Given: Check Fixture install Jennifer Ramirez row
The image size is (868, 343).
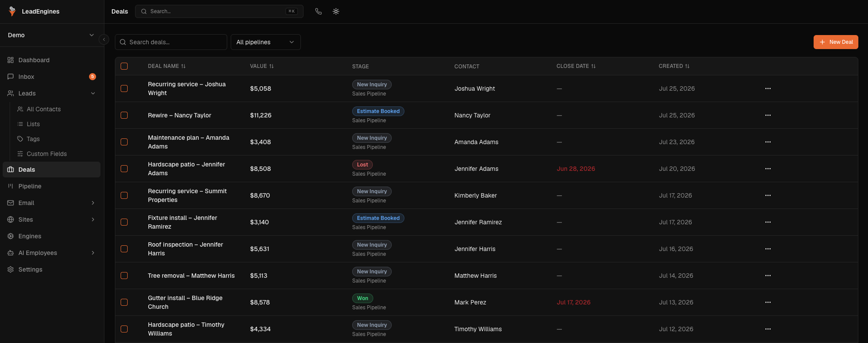Looking at the screenshot, I should 124,222.
